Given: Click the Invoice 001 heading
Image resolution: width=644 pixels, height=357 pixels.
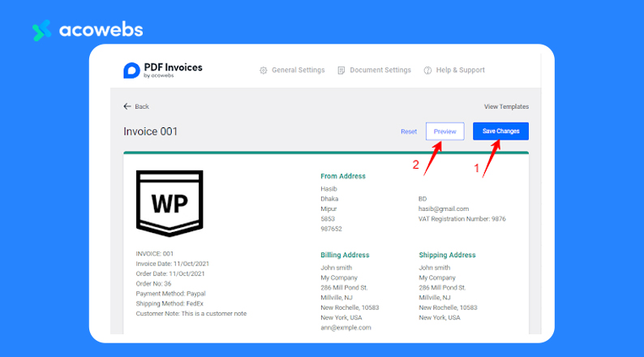Looking at the screenshot, I should coord(150,131).
